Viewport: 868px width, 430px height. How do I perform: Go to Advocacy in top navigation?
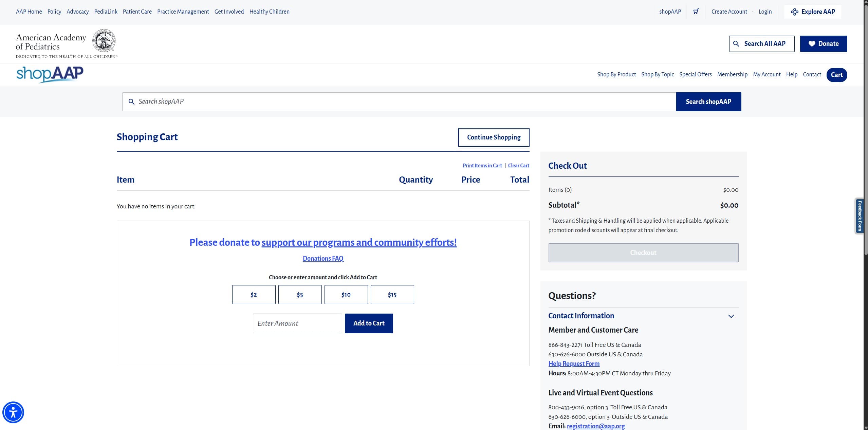(x=78, y=12)
